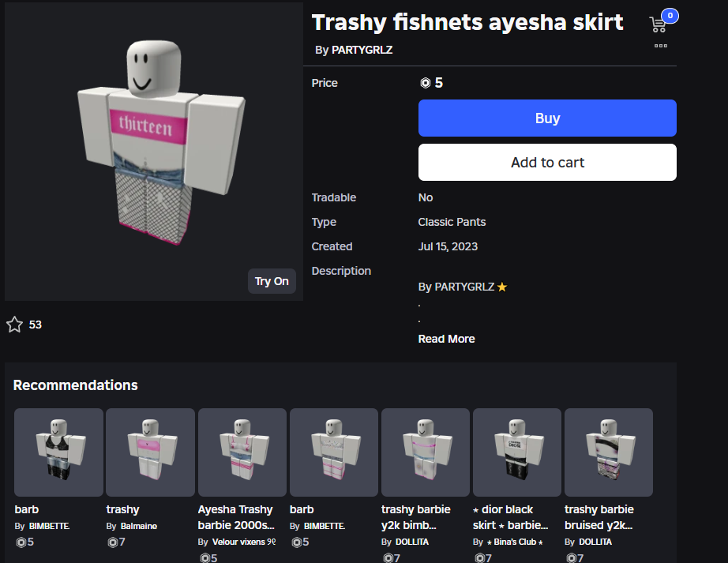Click the gold star in description
Screen dimensions: 728x563
click(502, 287)
